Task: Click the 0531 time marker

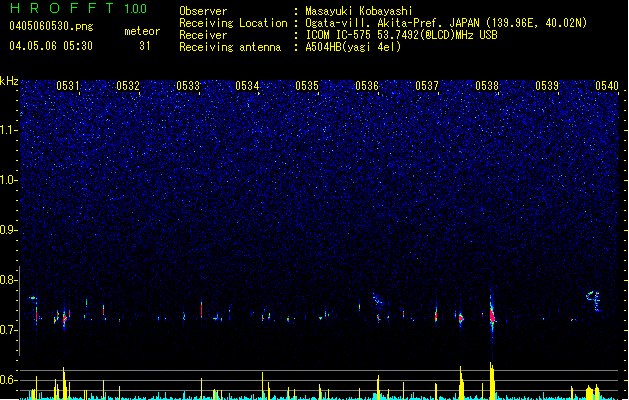Action: click(x=67, y=86)
